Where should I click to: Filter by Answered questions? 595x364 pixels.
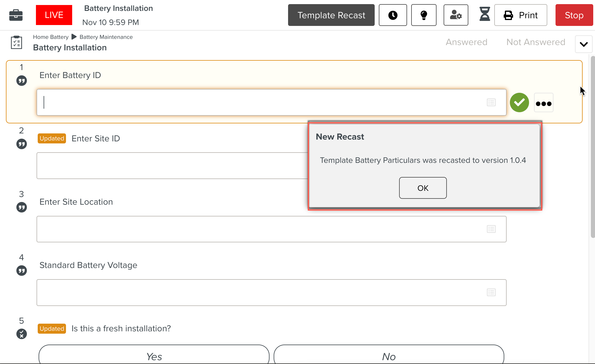pyautogui.click(x=466, y=42)
